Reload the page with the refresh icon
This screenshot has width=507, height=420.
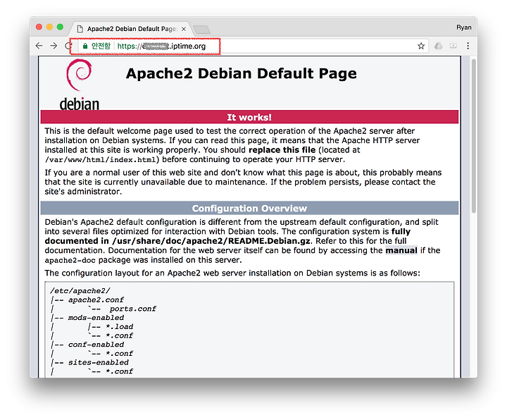[68, 46]
